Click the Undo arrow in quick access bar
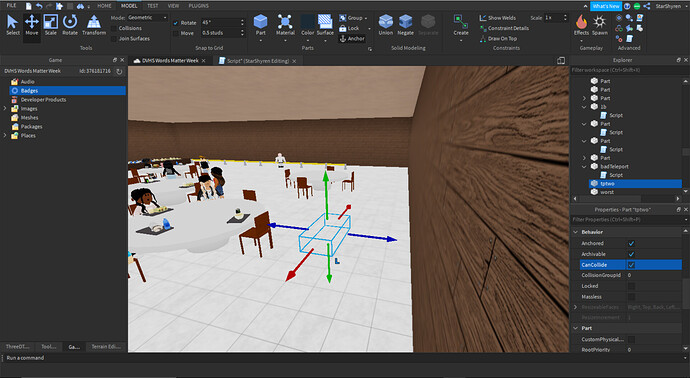This screenshot has height=378, width=690. point(39,6)
